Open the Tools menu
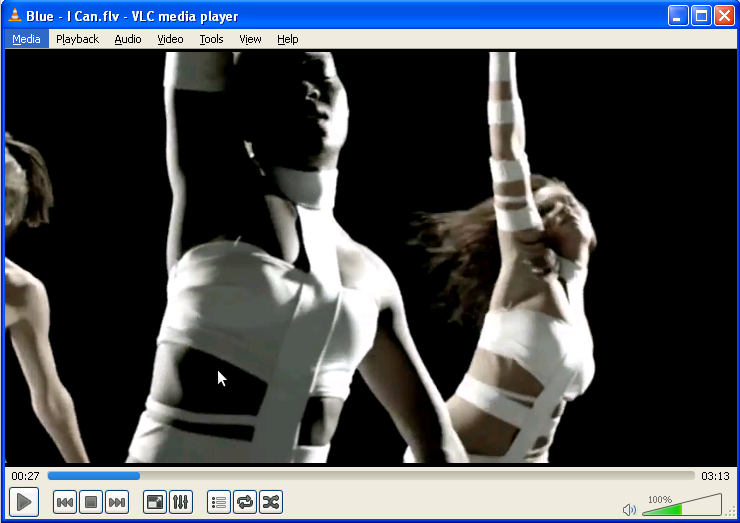 [211, 39]
